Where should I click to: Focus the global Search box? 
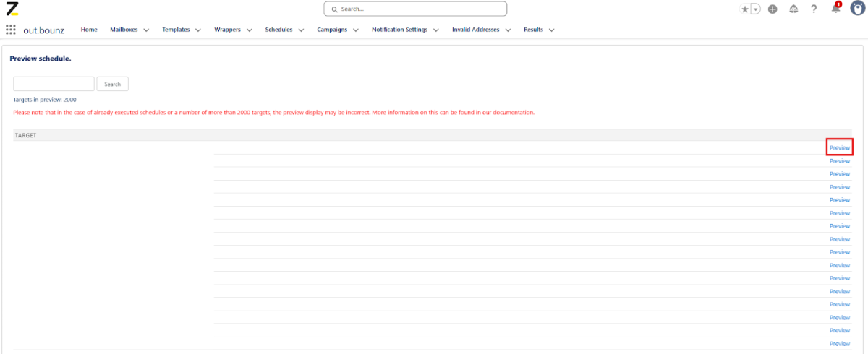tap(415, 9)
